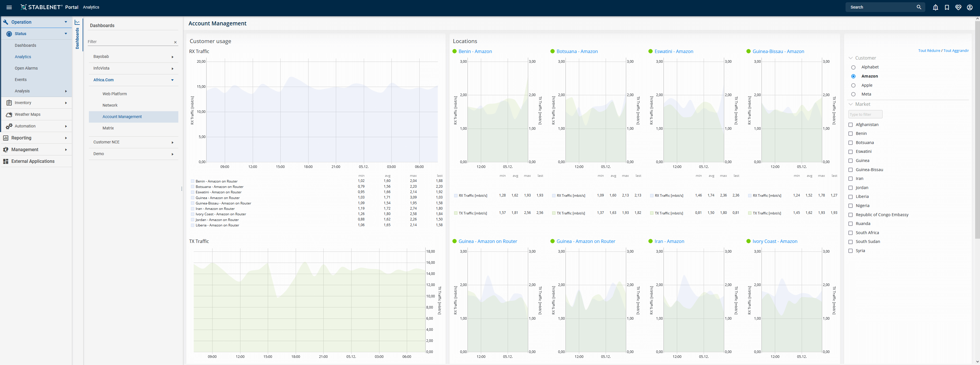Expand the Demo dashboard group
This screenshot has height=365, width=980.
(172, 155)
